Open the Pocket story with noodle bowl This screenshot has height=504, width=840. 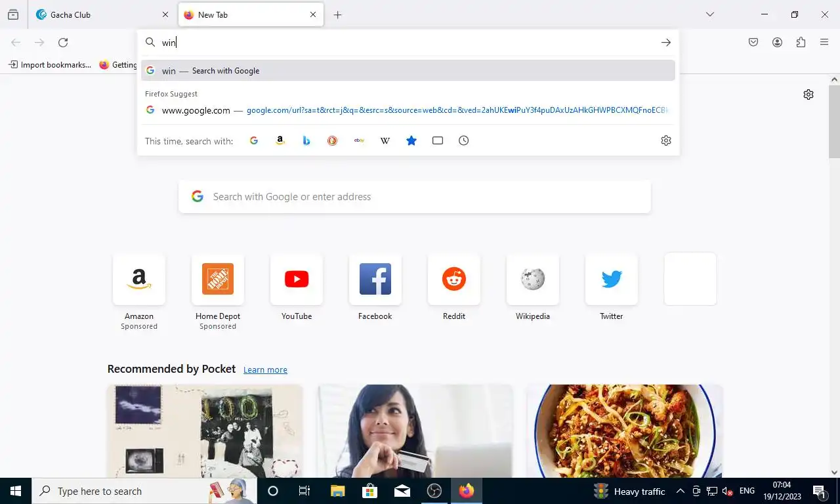pyautogui.click(x=625, y=431)
